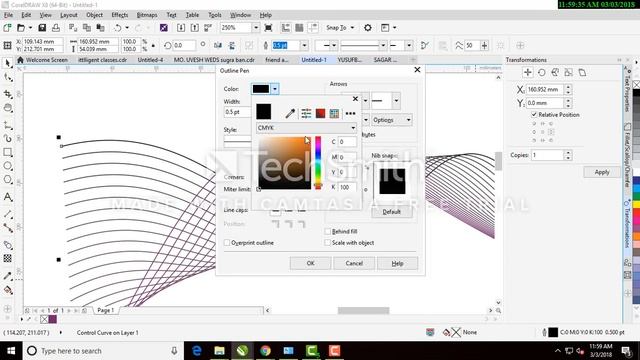Open File Explorer from the taskbar

tap(219, 351)
